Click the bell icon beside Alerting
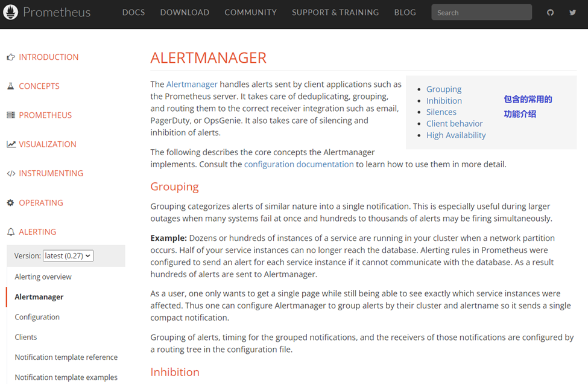The height and width of the screenshot is (384, 588). point(11,232)
